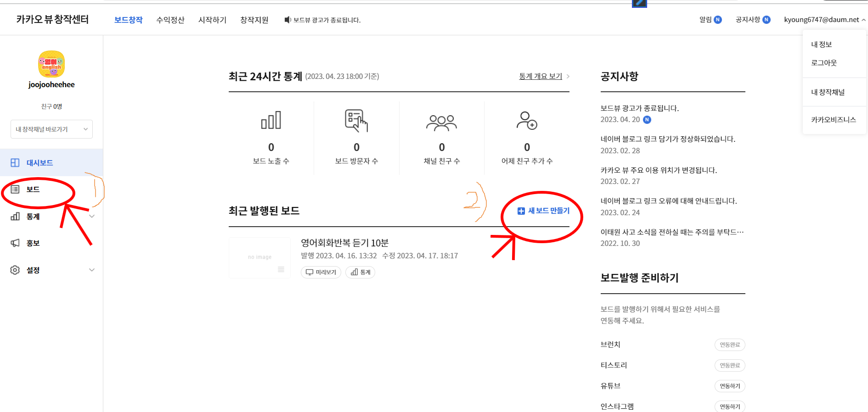Click the joojooheehee channel name
The width and height of the screenshot is (868, 412).
51,85
